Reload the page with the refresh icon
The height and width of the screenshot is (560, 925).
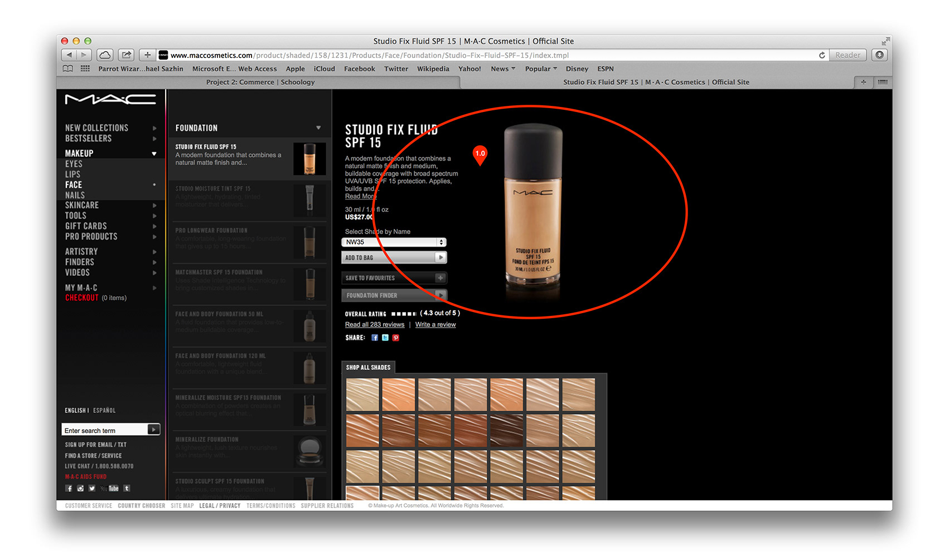[x=822, y=55]
